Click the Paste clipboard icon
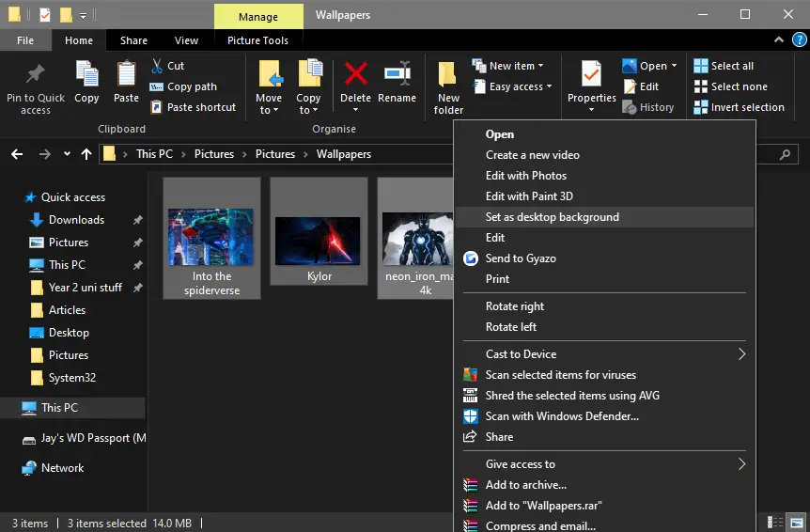The height and width of the screenshot is (532, 810). (x=126, y=72)
